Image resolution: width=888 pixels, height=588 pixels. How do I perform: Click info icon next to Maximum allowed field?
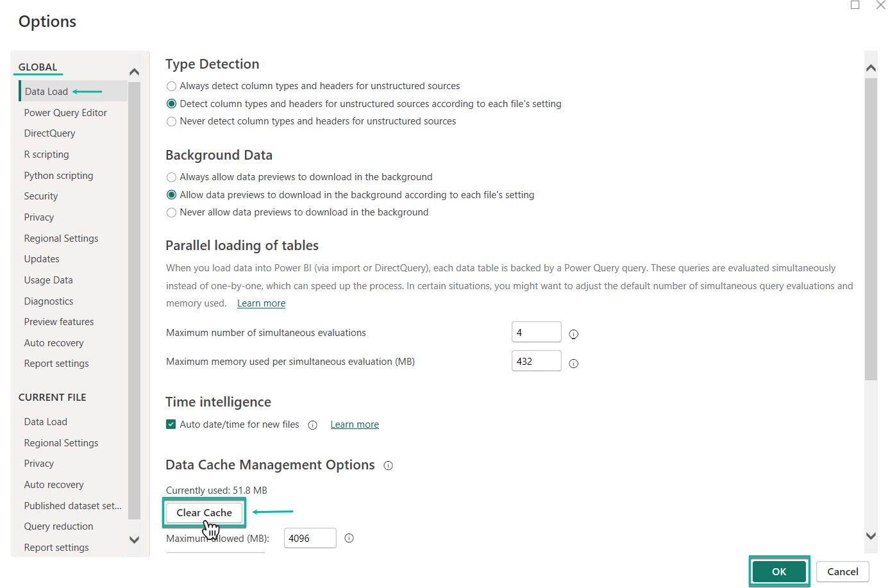[349, 539]
